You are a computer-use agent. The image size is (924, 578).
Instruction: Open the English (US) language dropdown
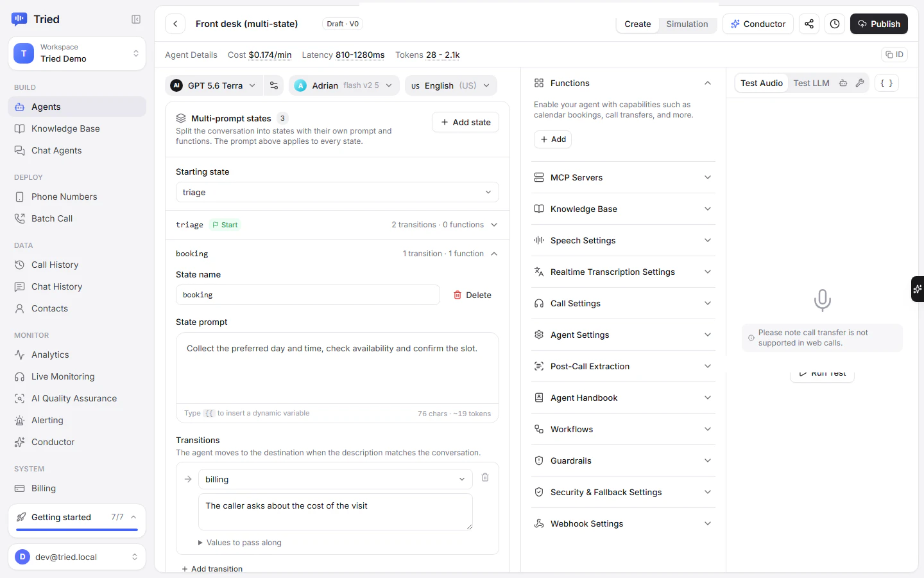tap(451, 85)
